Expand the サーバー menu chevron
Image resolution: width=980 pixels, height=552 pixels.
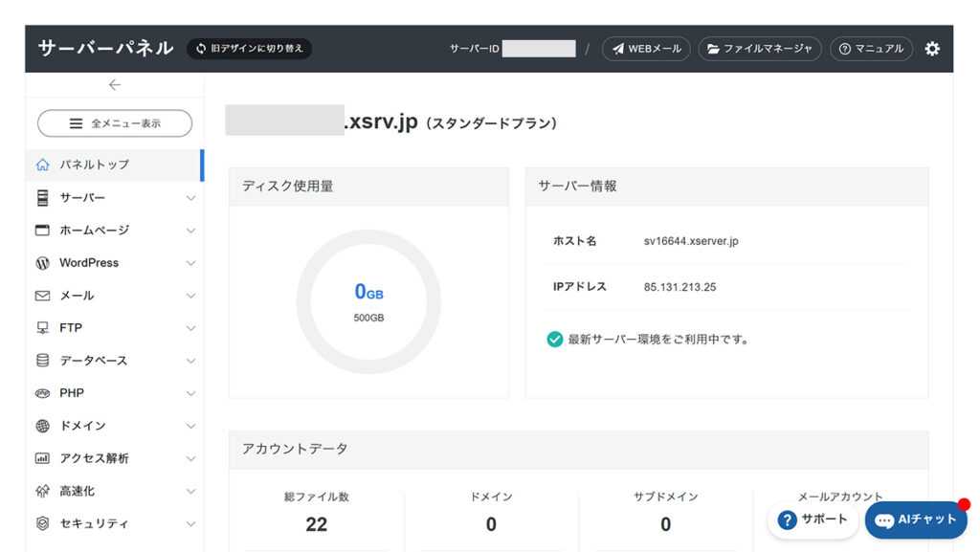[x=190, y=198]
